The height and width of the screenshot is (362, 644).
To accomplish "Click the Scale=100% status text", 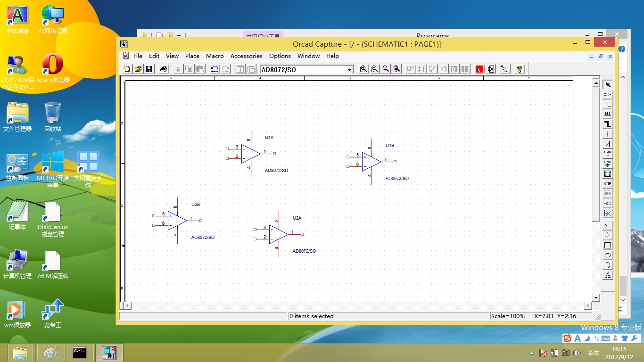I will click(508, 316).
